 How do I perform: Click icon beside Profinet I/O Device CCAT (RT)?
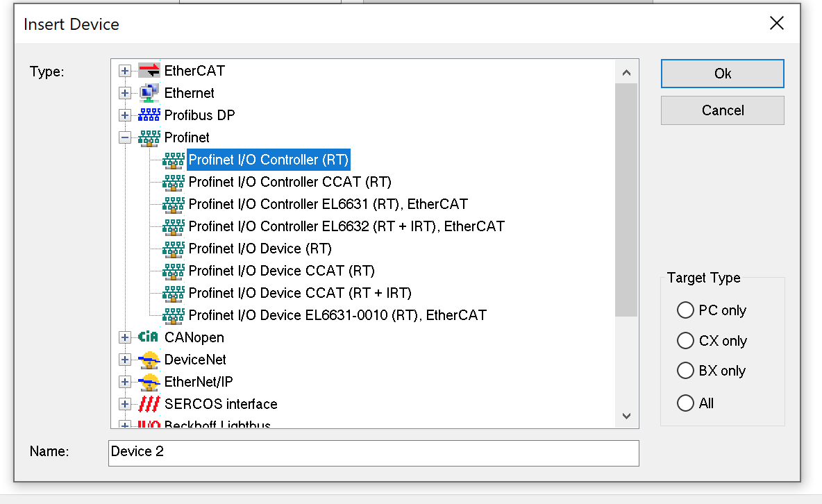[x=173, y=271]
